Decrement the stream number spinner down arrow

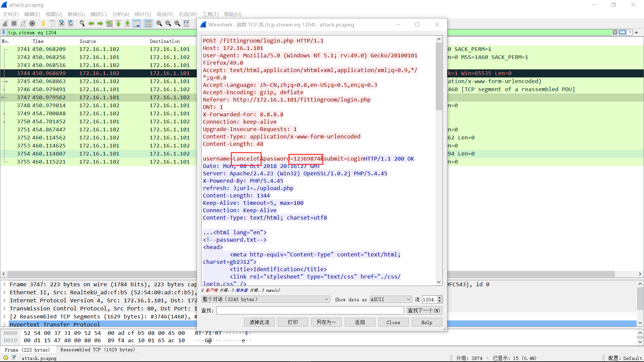point(440,301)
